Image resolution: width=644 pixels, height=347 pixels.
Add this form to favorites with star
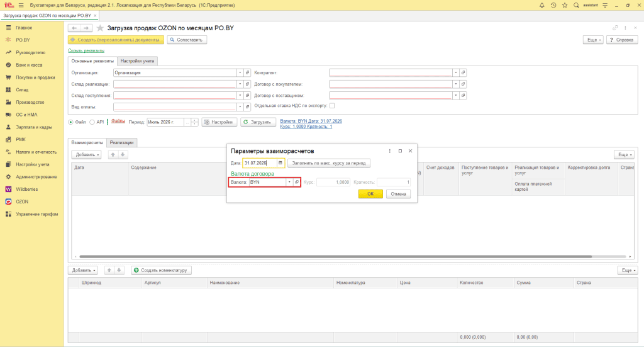click(100, 28)
